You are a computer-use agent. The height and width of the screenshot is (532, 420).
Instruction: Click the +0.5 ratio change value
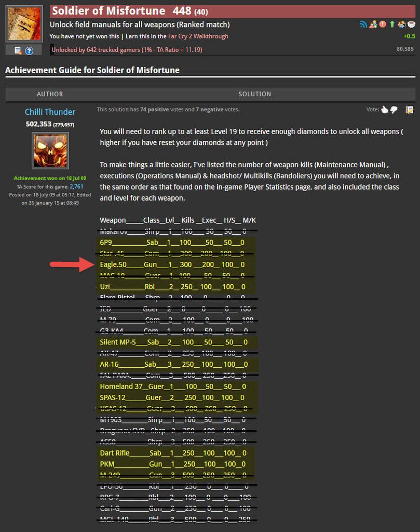pyautogui.click(x=409, y=36)
